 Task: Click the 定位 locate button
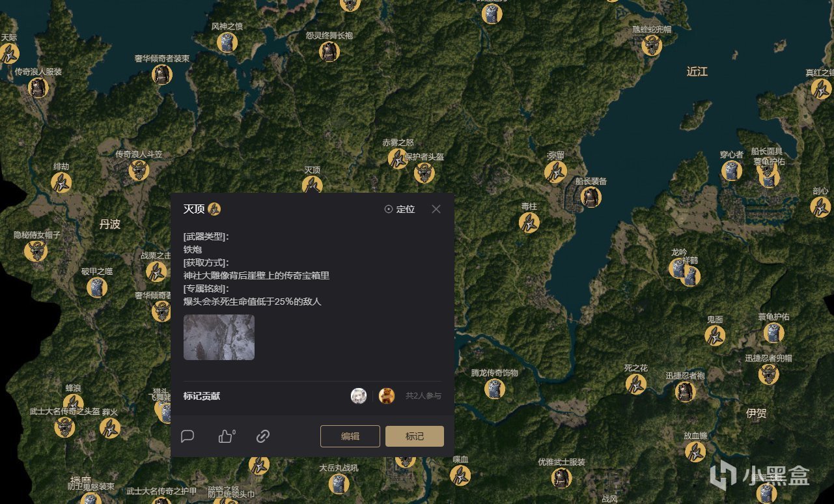point(400,209)
